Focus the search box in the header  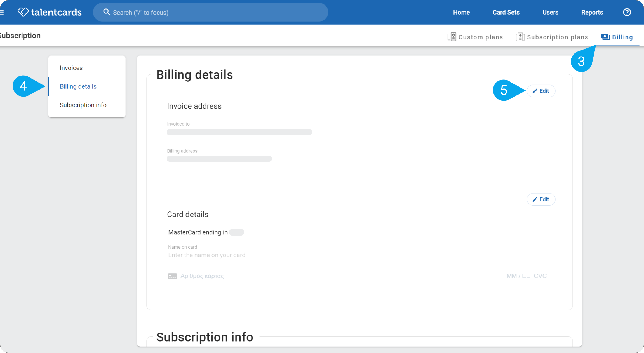coord(210,12)
